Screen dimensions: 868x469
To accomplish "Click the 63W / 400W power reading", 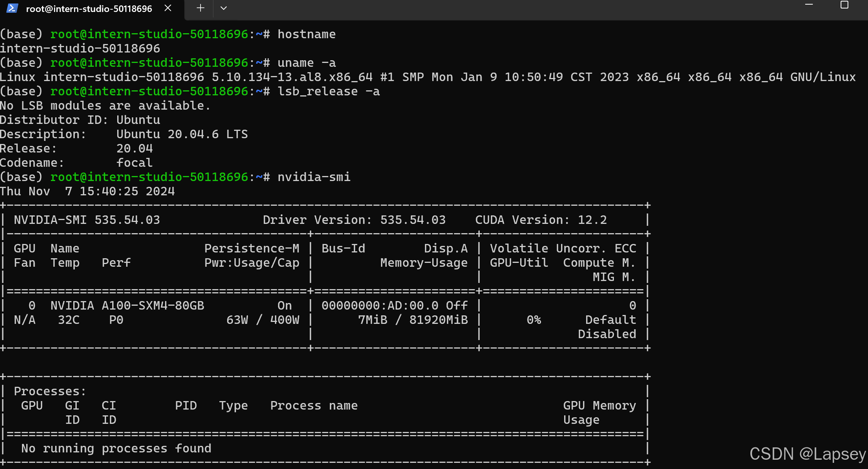I will tap(263, 320).
